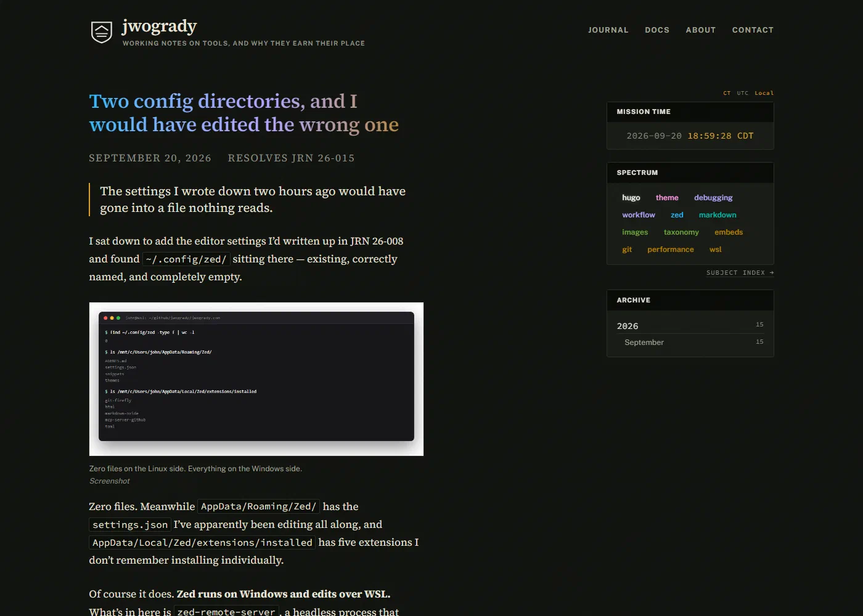Click the SPECTRUM panel header
This screenshot has width=863, height=616.
coord(690,172)
